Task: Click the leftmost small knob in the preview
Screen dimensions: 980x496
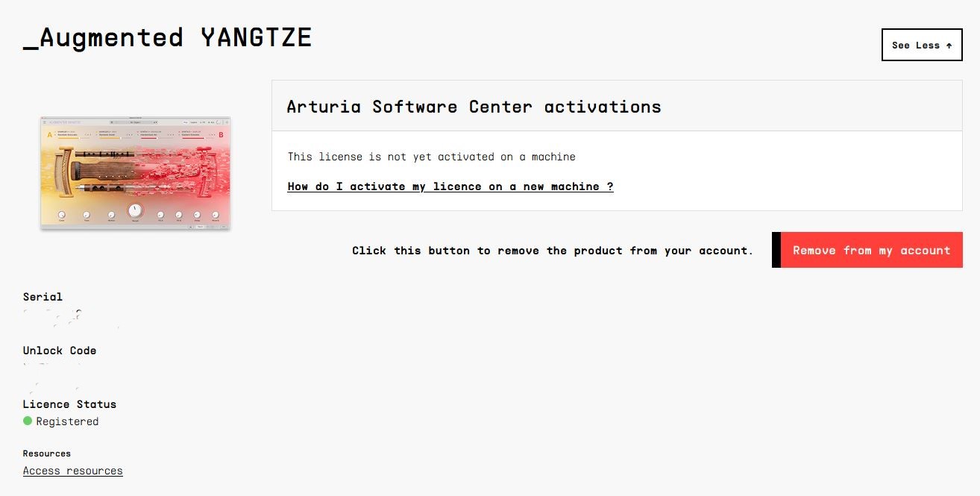Action: click(62, 215)
